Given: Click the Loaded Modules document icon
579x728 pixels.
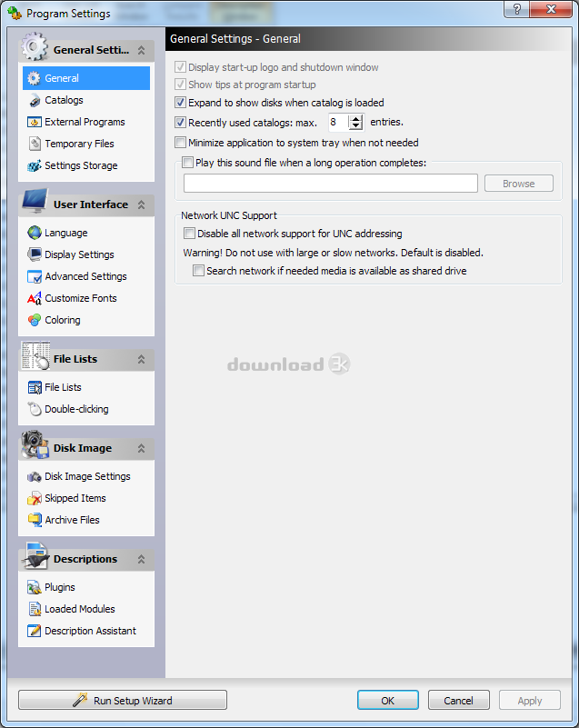Looking at the screenshot, I should (35, 609).
